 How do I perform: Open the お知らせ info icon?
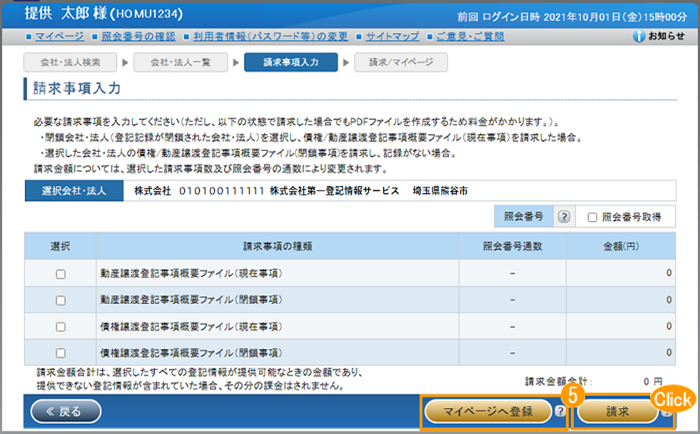click(x=639, y=36)
